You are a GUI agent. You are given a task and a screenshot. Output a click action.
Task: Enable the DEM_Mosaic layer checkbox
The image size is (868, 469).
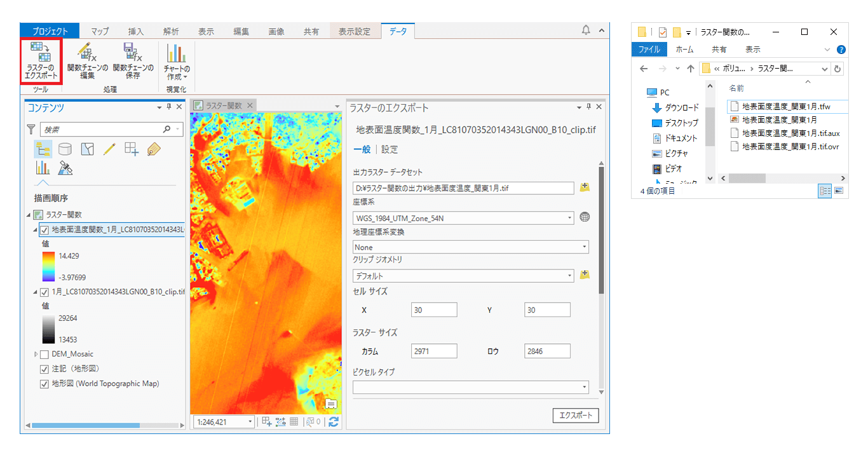(x=44, y=355)
